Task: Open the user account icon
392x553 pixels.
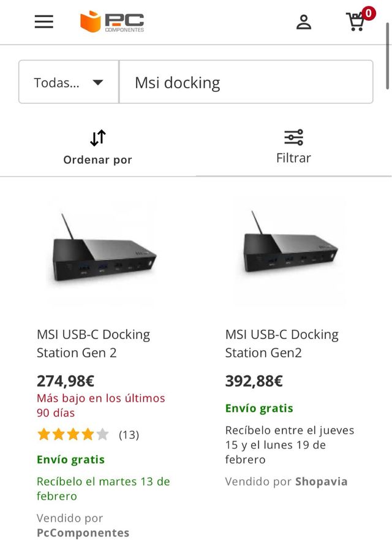Action: click(x=304, y=22)
